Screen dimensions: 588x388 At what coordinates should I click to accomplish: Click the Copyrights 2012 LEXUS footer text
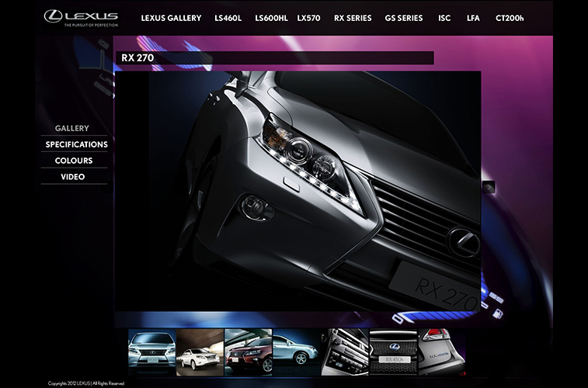coord(86,383)
